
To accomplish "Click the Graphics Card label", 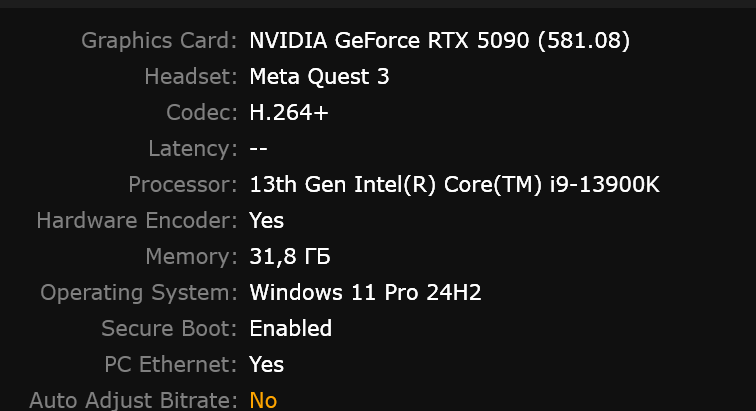I will [x=159, y=41].
